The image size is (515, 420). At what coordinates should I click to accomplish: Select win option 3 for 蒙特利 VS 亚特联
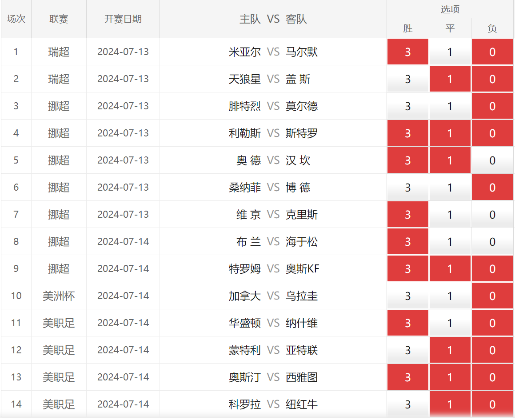tap(407, 350)
